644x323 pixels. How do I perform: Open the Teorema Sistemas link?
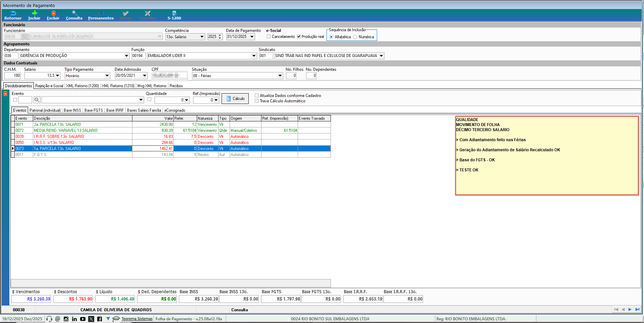coord(137,319)
